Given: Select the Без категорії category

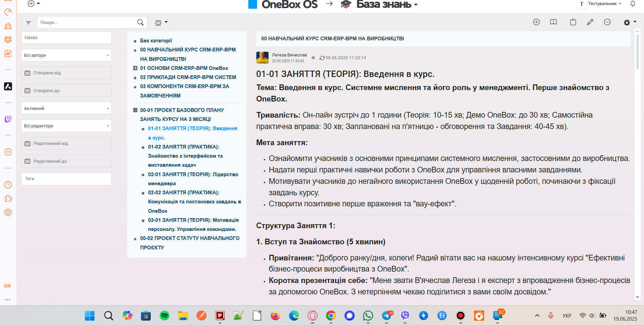Looking at the screenshot, I should [x=156, y=41].
